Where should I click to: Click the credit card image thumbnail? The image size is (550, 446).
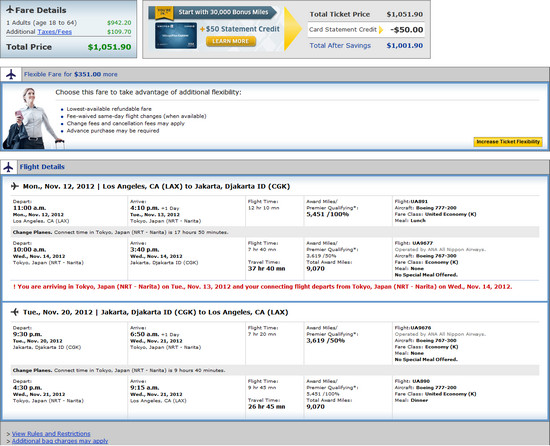click(176, 35)
